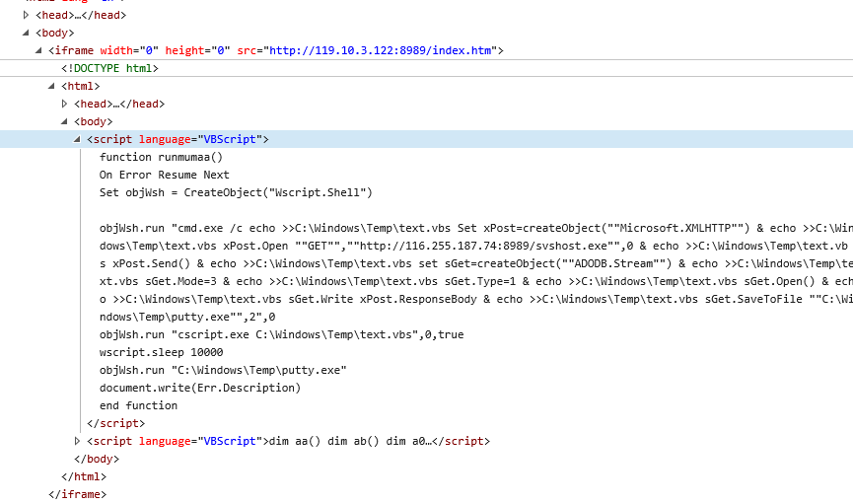Select the line starting 'ndows\Temp\putty.exe'
The height and width of the screenshot is (504, 853).
[x=187, y=317]
